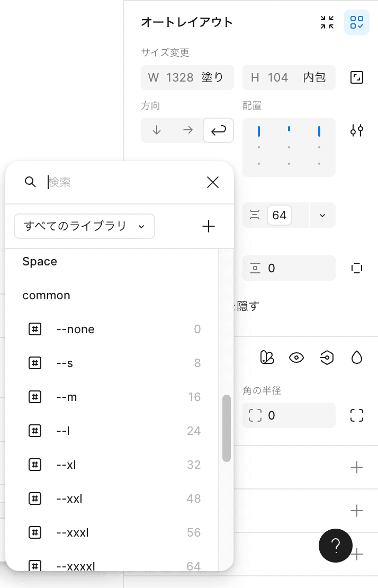Click the individual padding icon
Image resolution: width=378 pixels, height=588 pixels.
(357, 268)
